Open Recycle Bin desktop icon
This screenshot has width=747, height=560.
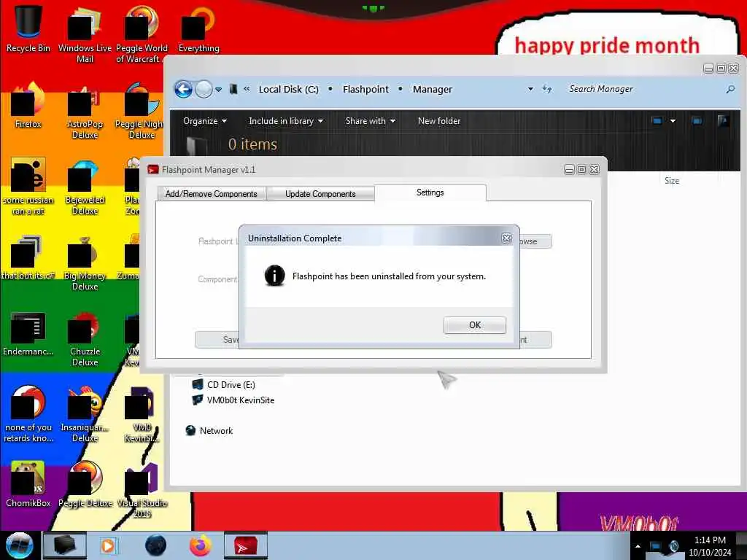28,28
